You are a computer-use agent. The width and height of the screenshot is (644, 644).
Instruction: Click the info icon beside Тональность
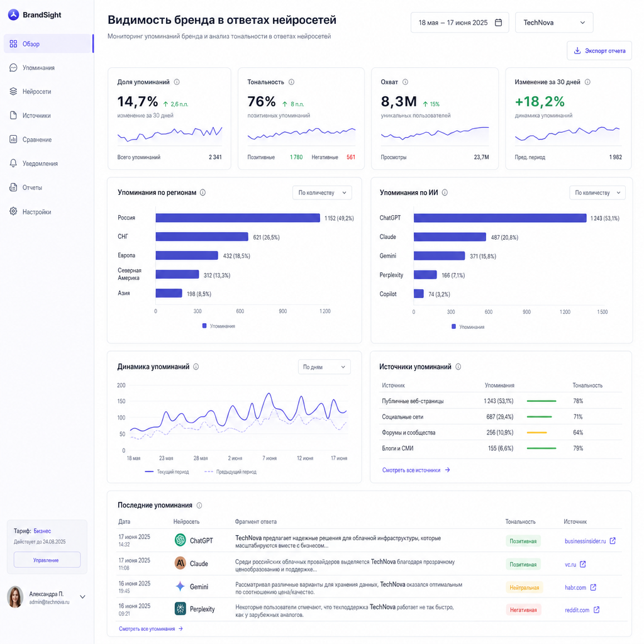point(291,82)
